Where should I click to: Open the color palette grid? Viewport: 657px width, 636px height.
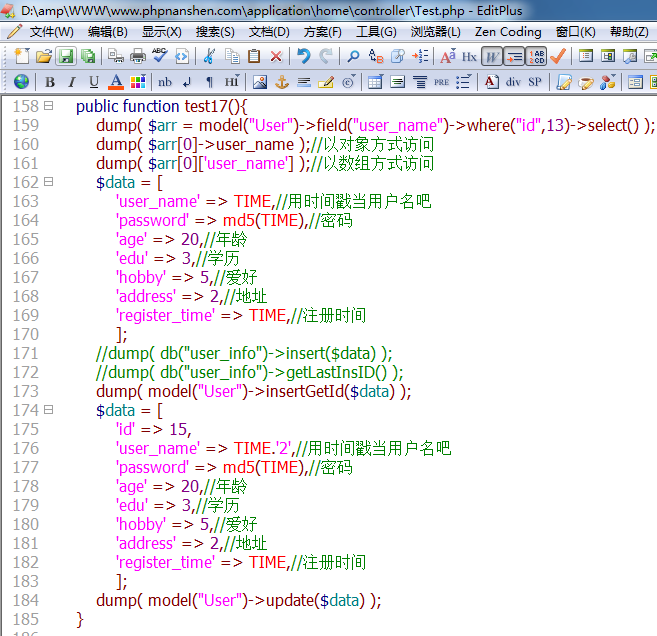tap(138, 82)
